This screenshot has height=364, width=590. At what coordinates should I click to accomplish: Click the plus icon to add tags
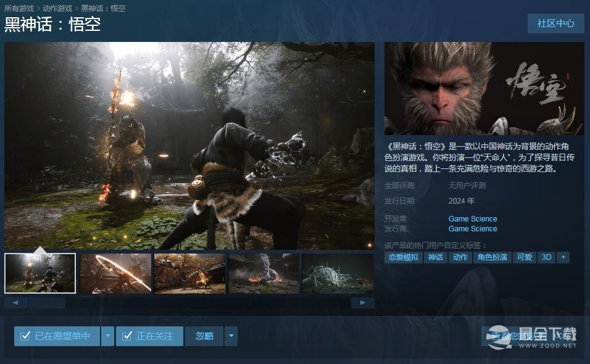pos(563,257)
